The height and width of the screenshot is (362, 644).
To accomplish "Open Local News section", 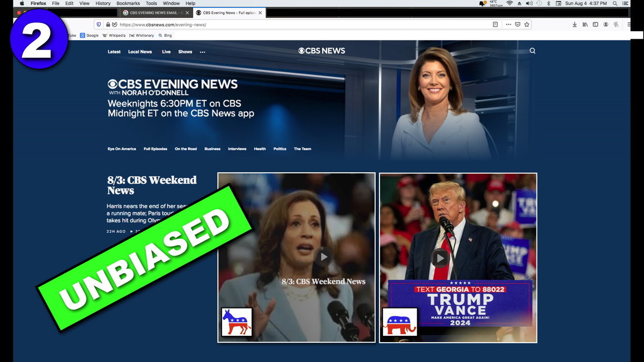I will tap(140, 52).
